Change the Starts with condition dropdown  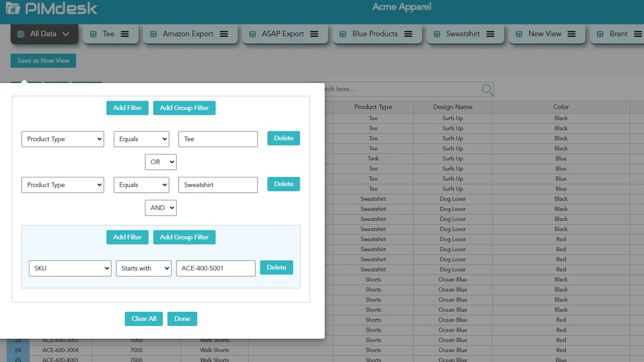click(144, 268)
